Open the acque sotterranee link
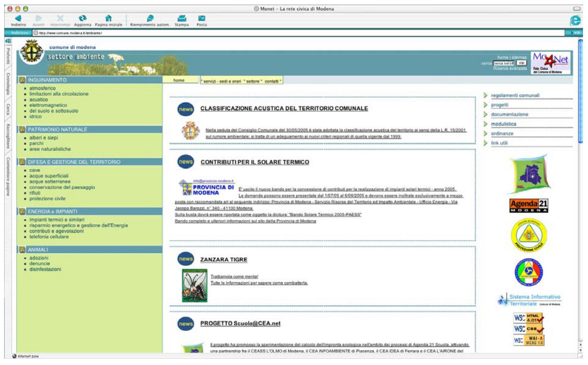This screenshot has height=365, width=588. 50,182
